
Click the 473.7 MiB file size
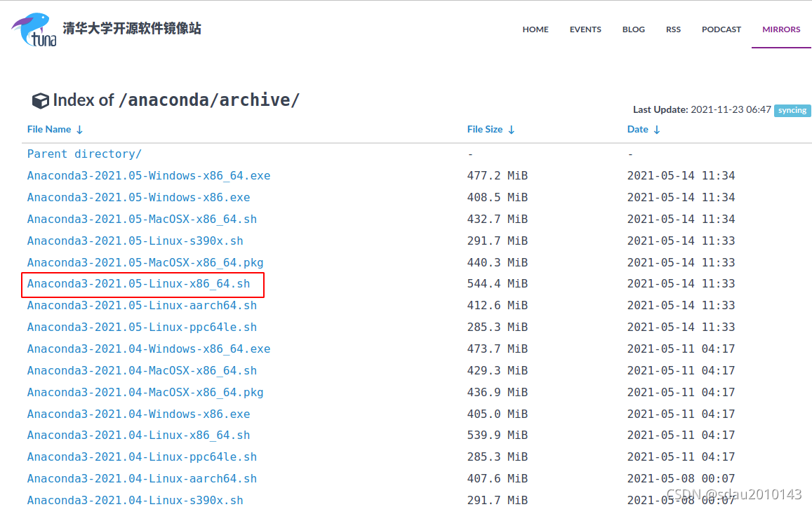pyautogui.click(x=497, y=349)
